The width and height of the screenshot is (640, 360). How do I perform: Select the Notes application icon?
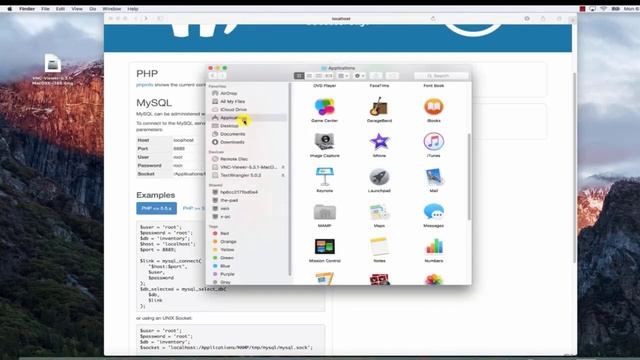pos(379,247)
